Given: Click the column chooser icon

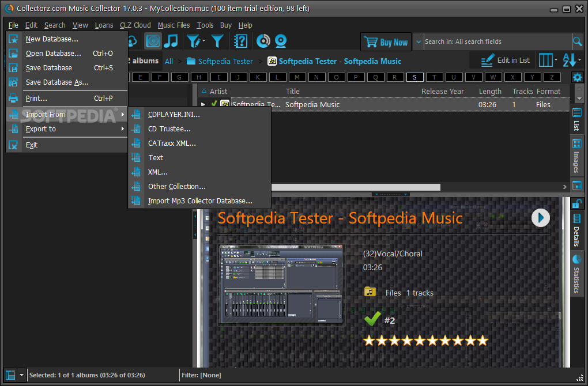Looking at the screenshot, I should [545, 60].
